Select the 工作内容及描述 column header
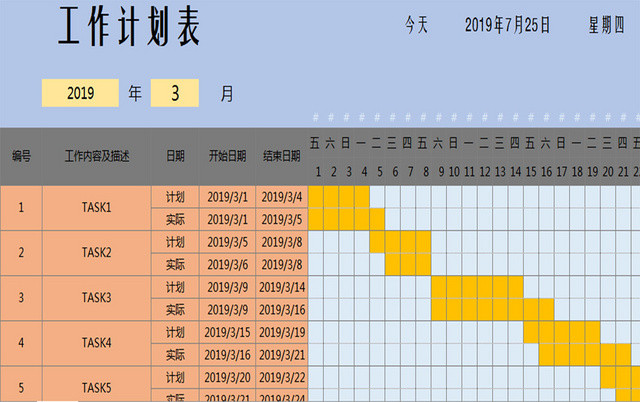This screenshot has height=402, width=640. pos(97,156)
